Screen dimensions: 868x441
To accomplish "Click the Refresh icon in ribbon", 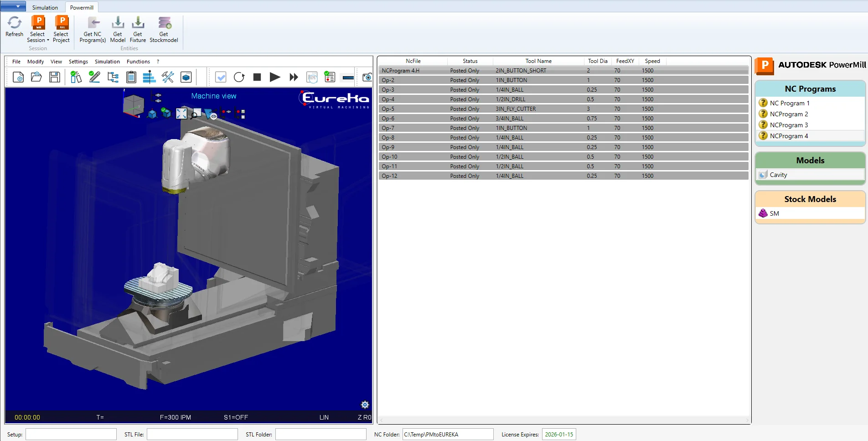I will [x=14, y=23].
